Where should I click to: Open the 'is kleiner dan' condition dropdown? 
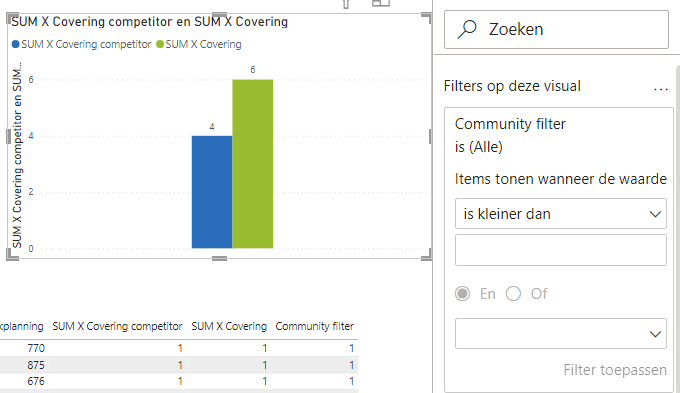(x=560, y=213)
